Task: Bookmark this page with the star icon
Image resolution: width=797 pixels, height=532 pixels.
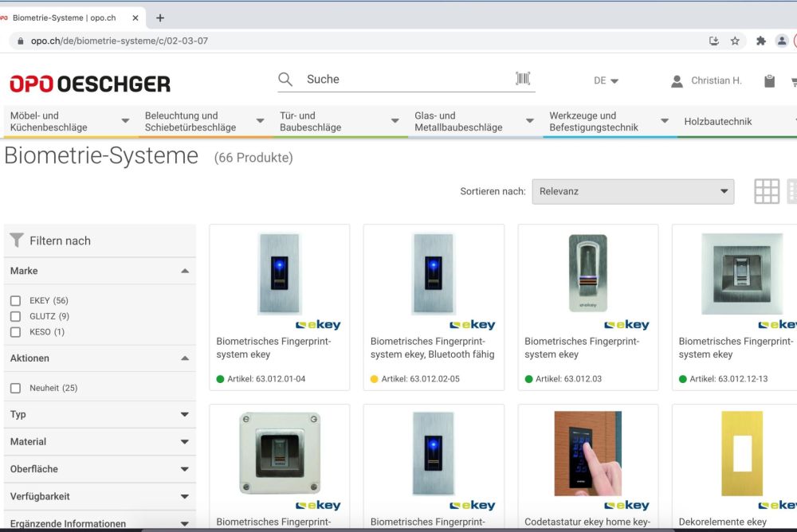Action: pos(735,41)
